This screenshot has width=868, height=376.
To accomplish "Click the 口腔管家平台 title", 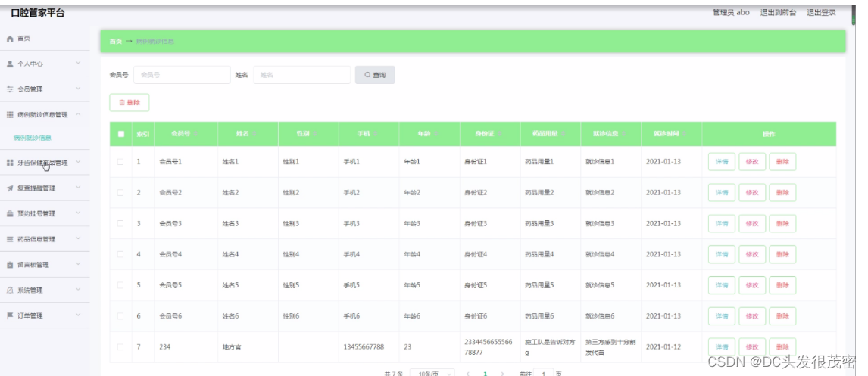I will (x=38, y=13).
